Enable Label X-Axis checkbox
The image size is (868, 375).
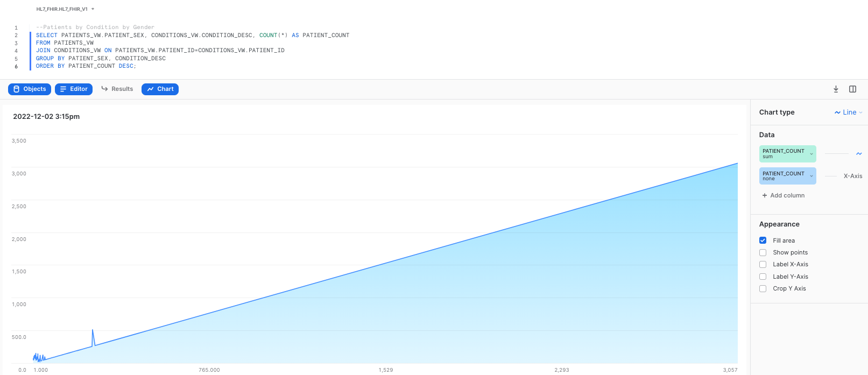point(763,264)
